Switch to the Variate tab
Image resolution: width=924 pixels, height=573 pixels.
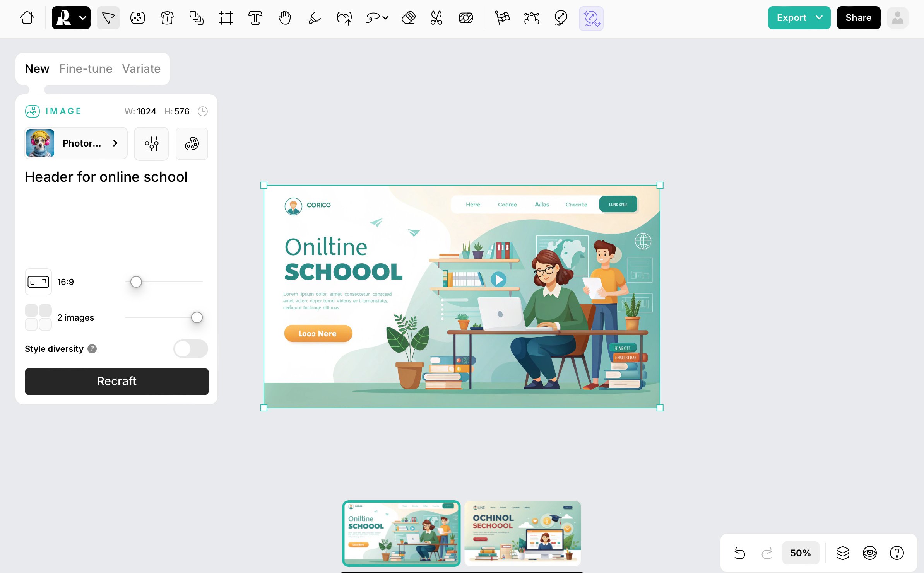coord(141,69)
